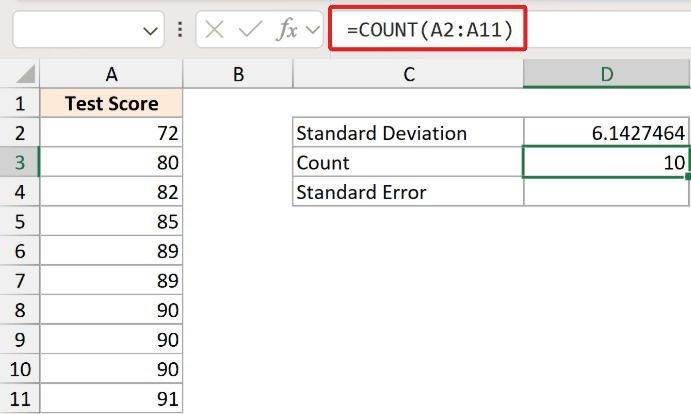Viewport: 691px width, 414px height.
Task: Select the cell containing 82
Action: click(x=111, y=192)
